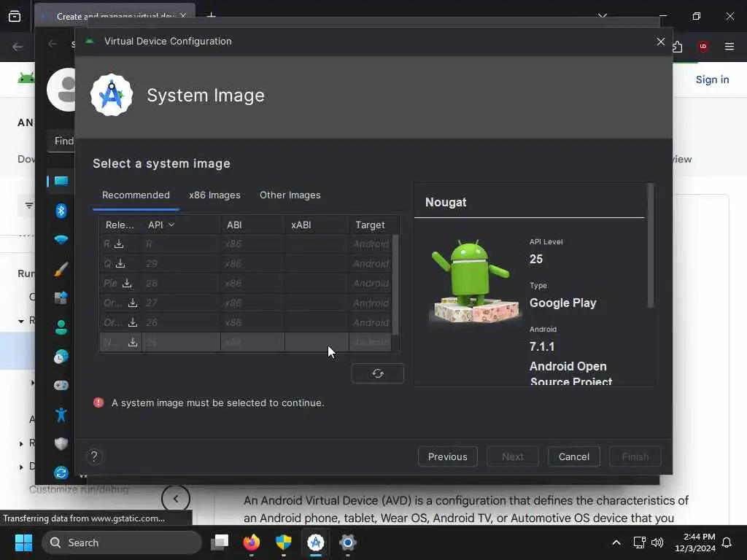Open the uBlock Origin extension icon
The width and height of the screenshot is (747, 560).
[x=703, y=46]
